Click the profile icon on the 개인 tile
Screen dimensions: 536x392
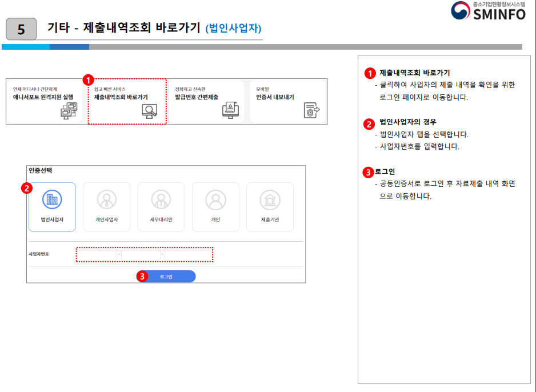click(215, 201)
